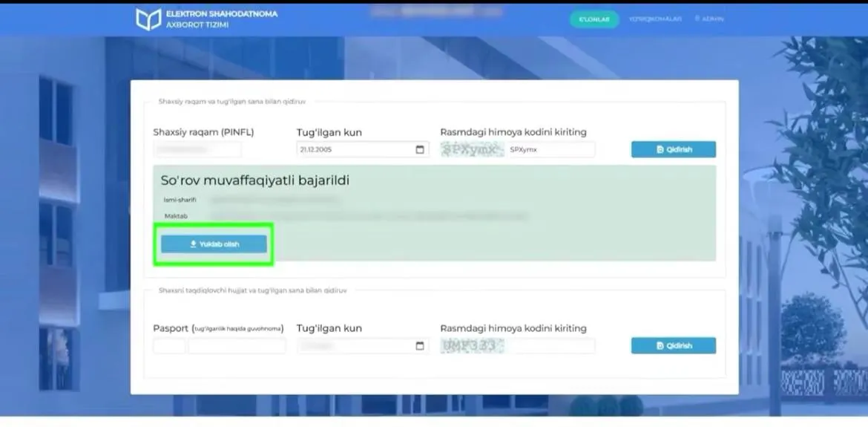Open calendar picker in PINFL birth date field
Screen dimensions: 868x427
[420, 149]
